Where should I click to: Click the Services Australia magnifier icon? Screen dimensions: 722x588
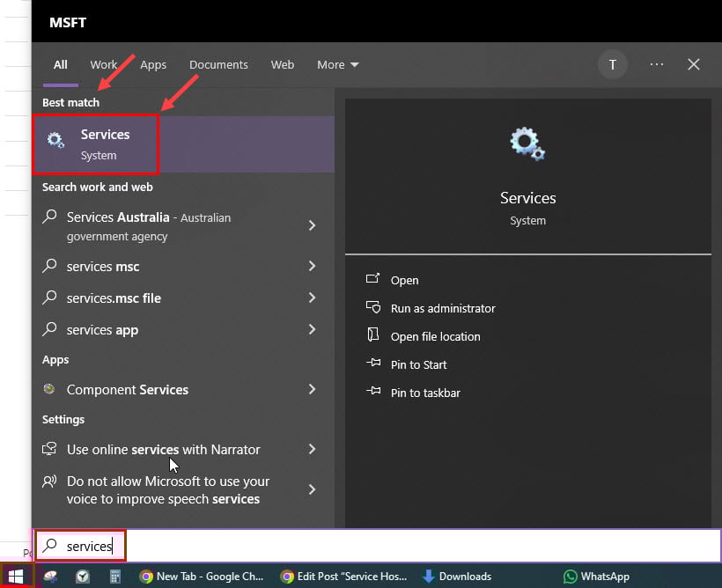tap(49, 216)
